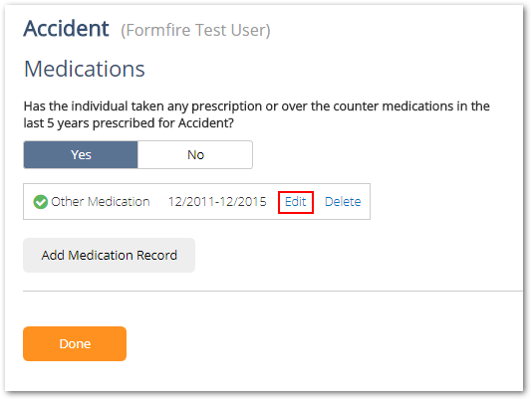
Task: Select Yes for medications question
Action: (81, 155)
